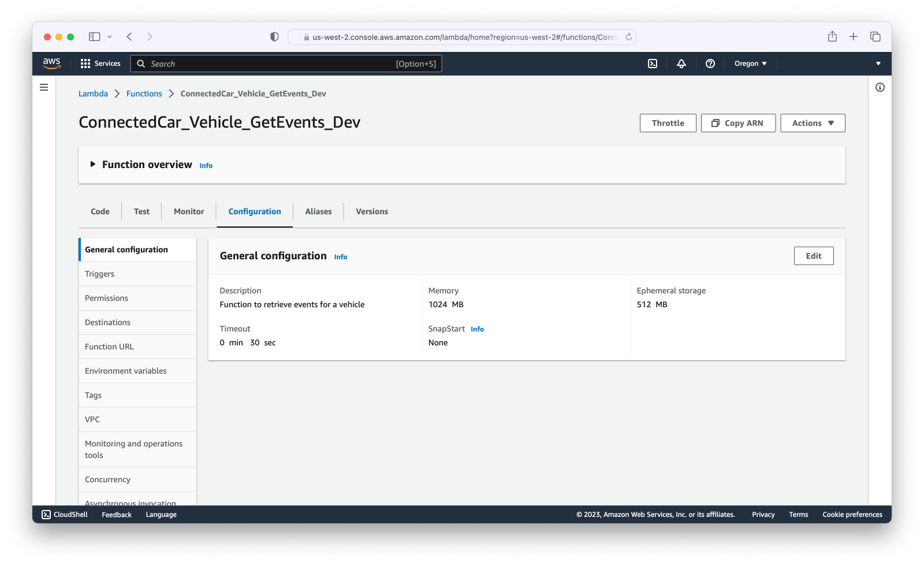This screenshot has width=924, height=566.
Task: Open the account menu dropdown arrow
Action: (x=878, y=64)
